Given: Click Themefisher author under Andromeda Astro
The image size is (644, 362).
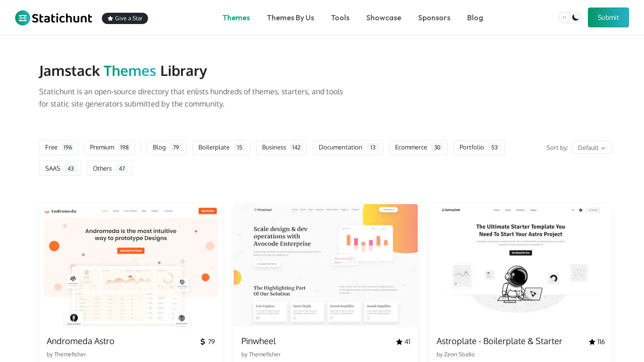Looking at the screenshot, I should [x=70, y=354].
